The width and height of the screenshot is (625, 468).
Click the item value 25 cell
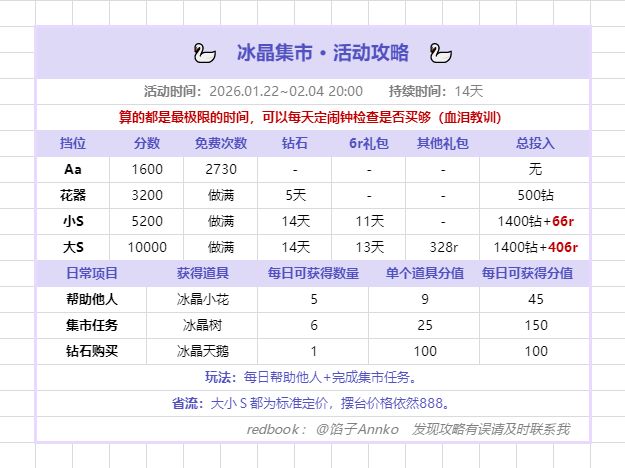425,325
